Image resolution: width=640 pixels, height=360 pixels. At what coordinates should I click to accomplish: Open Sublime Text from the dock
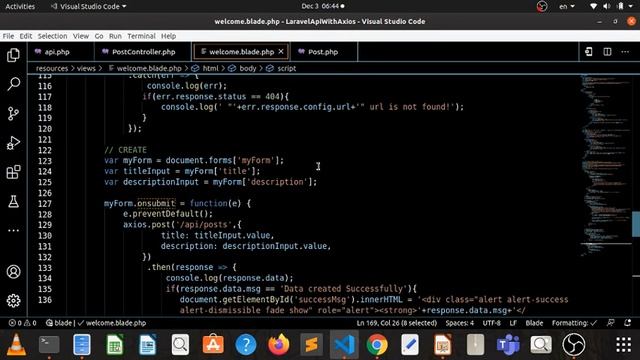coord(311,345)
